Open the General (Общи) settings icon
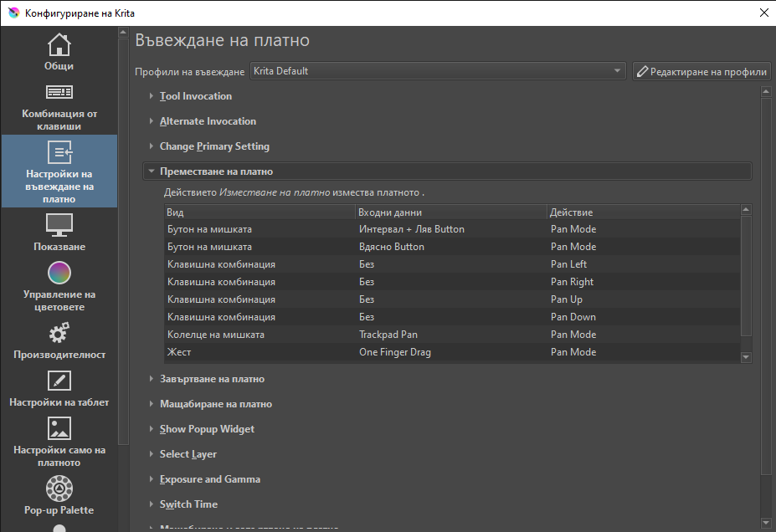This screenshot has height=532, width=776. [x=59, y=45]
